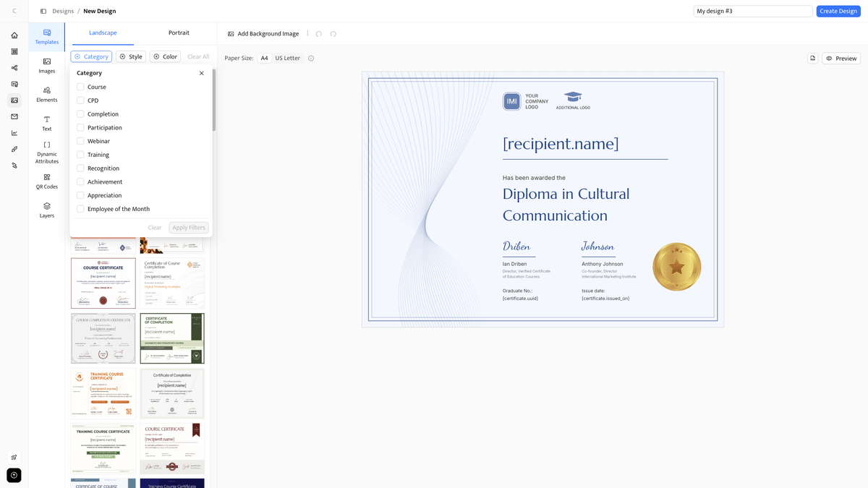Click the PDF export icon near Preview
Viewport: 868px width, 488px height.
point(812,58)
